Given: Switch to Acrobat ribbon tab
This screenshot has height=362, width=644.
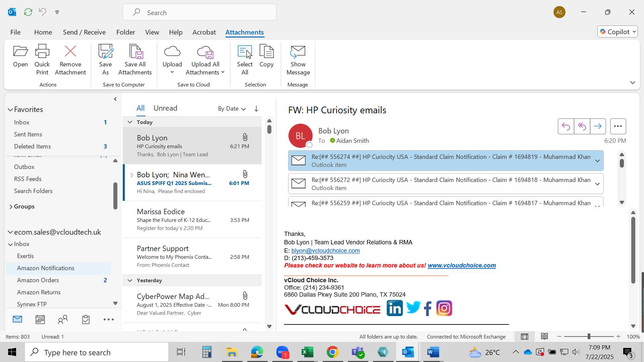Looking at the screenshot, I should point(204,32).
